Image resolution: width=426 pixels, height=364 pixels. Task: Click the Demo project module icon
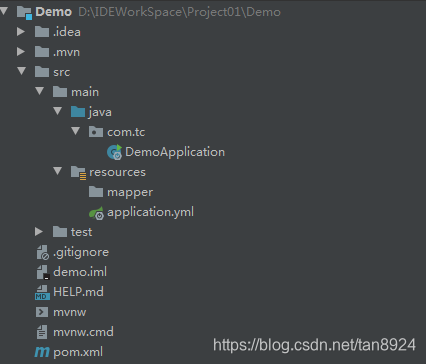(x=24, y=12)
